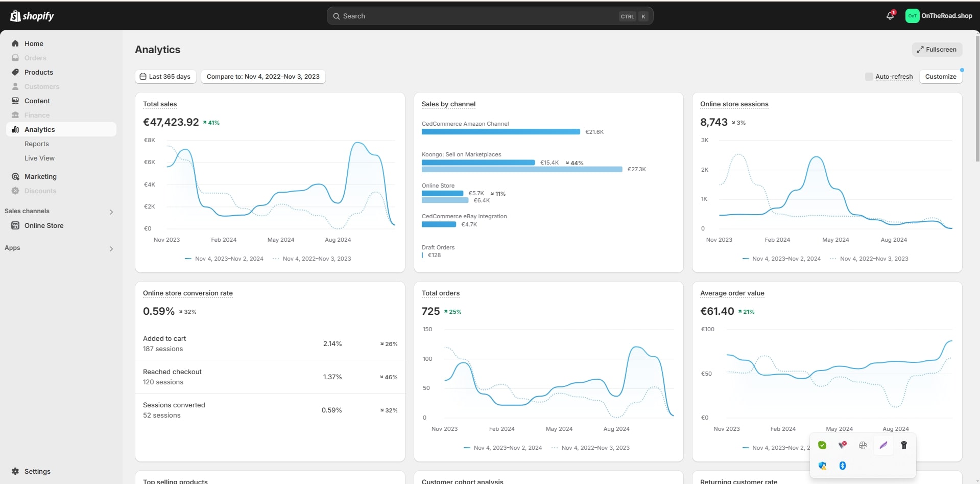Viewport: 980px width, 484px height.
Task: Enable the Auto-refresh checkbox
Action: pyautogui.click(x=869, y=77)
